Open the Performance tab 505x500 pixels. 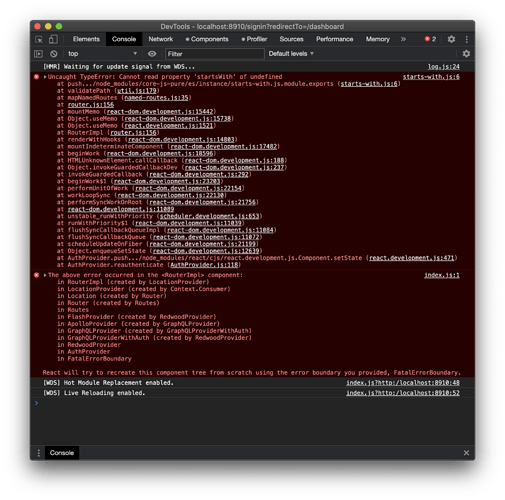[335, 39]
